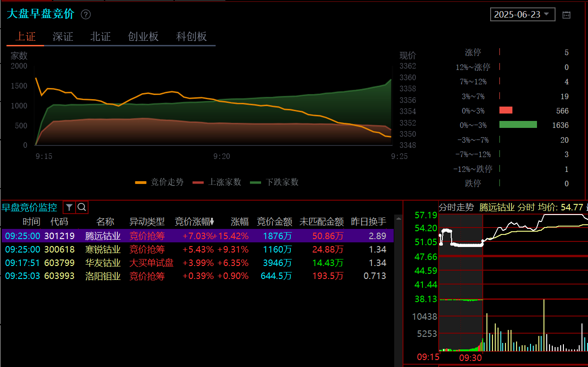This screenshot has width=588, height=367.
Task: Select the 寒锐钴业 stock row
Action: coord(198,249)
